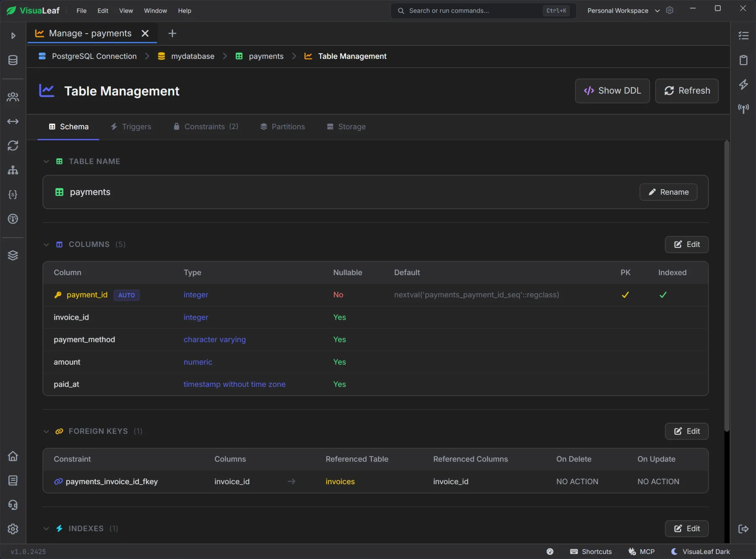Click the sync circular arrows sidebar icon
Viewport: 756px width, 559px height.
pyautogui.click(x=13, y=146)
